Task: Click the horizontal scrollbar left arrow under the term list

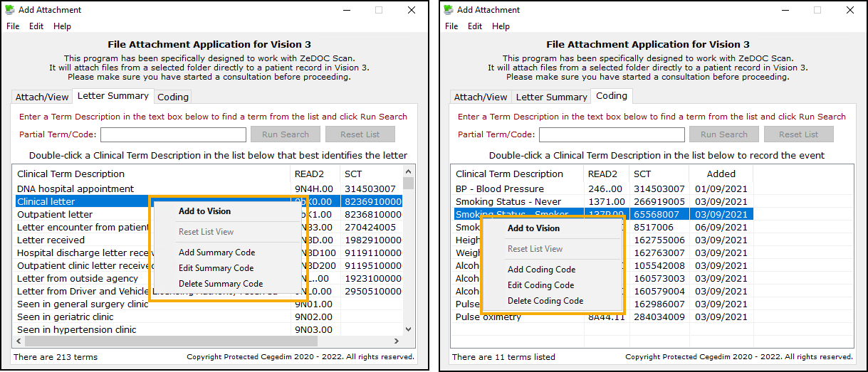Action: pyautogui.click(x=18, y=341)
